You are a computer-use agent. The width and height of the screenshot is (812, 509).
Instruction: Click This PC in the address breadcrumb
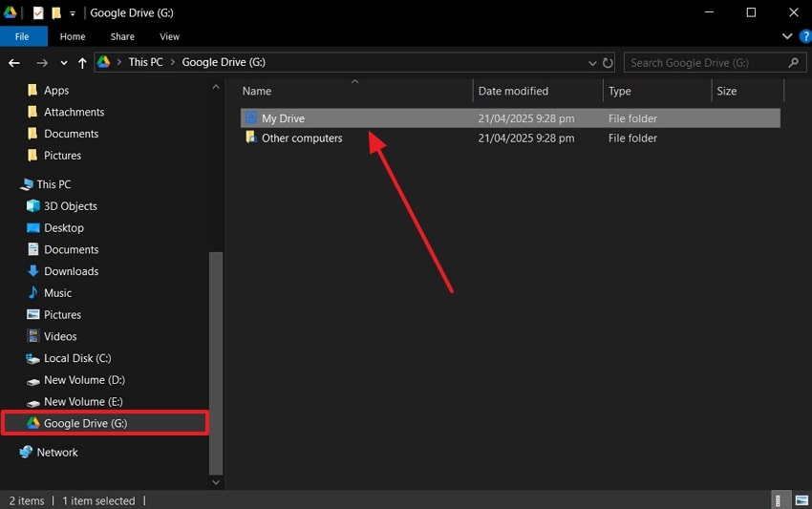(145, 62)
